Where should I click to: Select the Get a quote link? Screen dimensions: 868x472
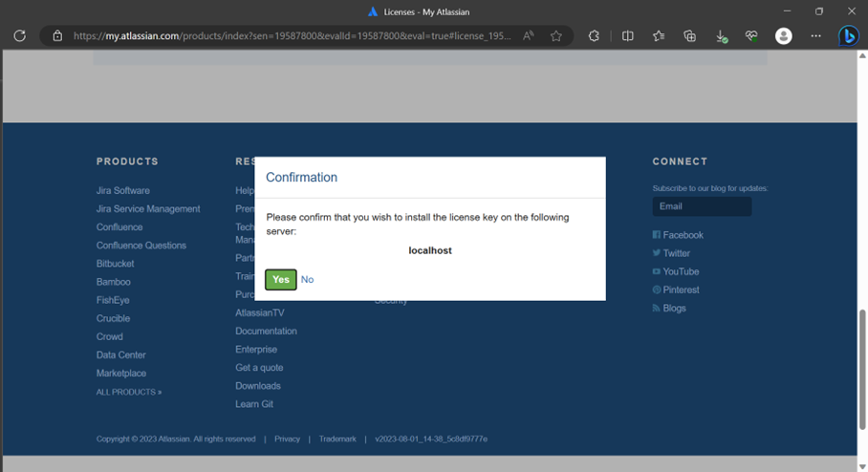259,368
